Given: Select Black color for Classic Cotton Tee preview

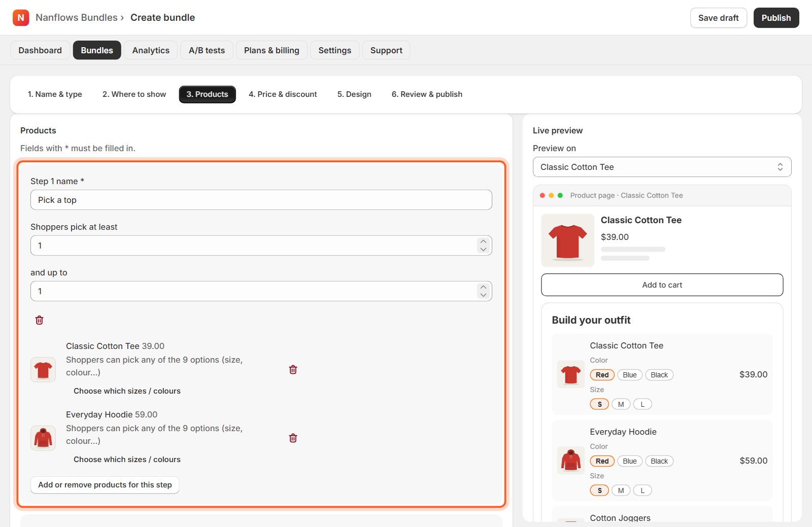Looking at the screenshot, I should click(659, 375).
